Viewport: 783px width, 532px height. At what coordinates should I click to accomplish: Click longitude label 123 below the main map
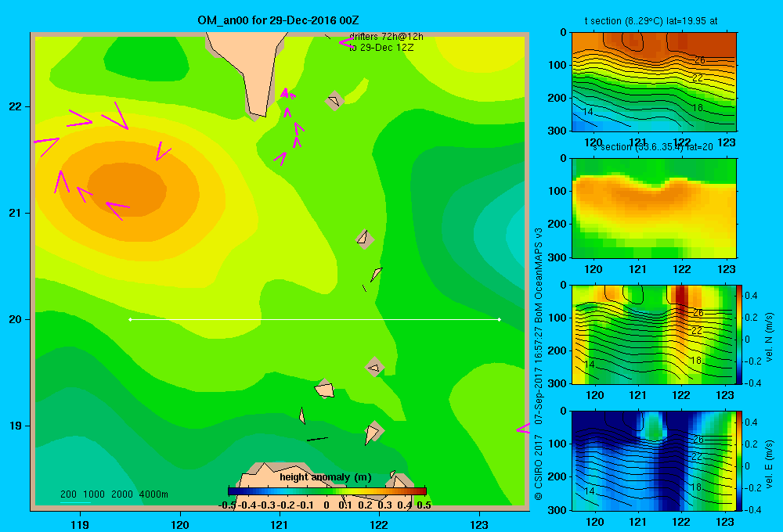click(479, 524)
